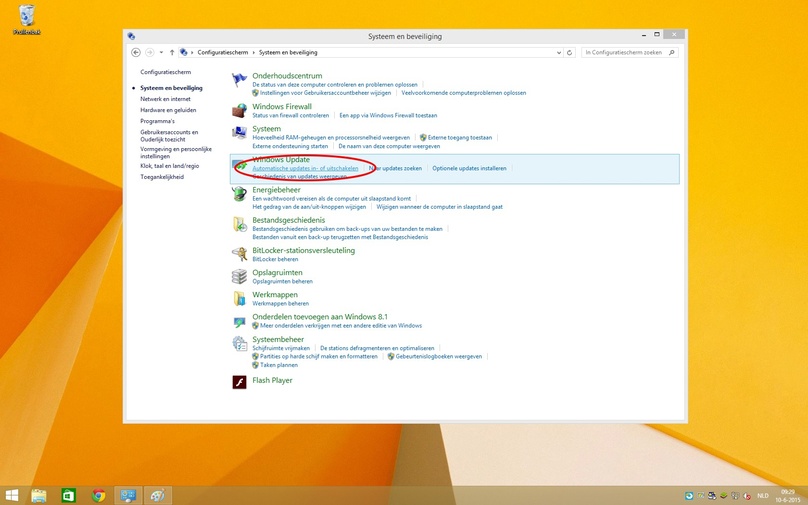
Task: Switch to Control Panel taskbar button
Action: click(x=128, y=495)
